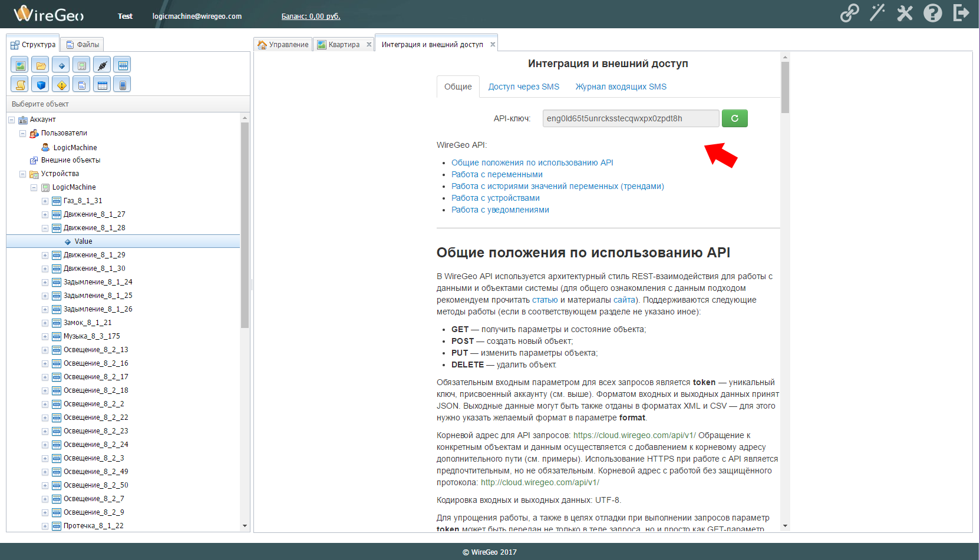The height and width of the screenshot is (560, 980).
Task: Click the script scroll toolbar icon
Action: [x=20, y=85]
